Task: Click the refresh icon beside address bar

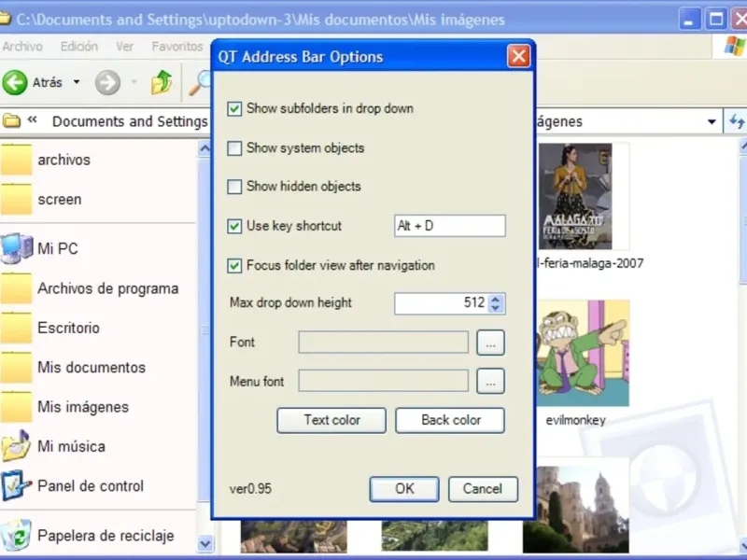Action: [736, 121]
